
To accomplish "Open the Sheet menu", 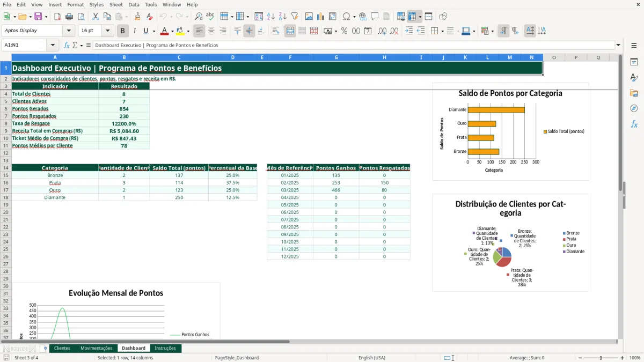I will tap(116, 4).
